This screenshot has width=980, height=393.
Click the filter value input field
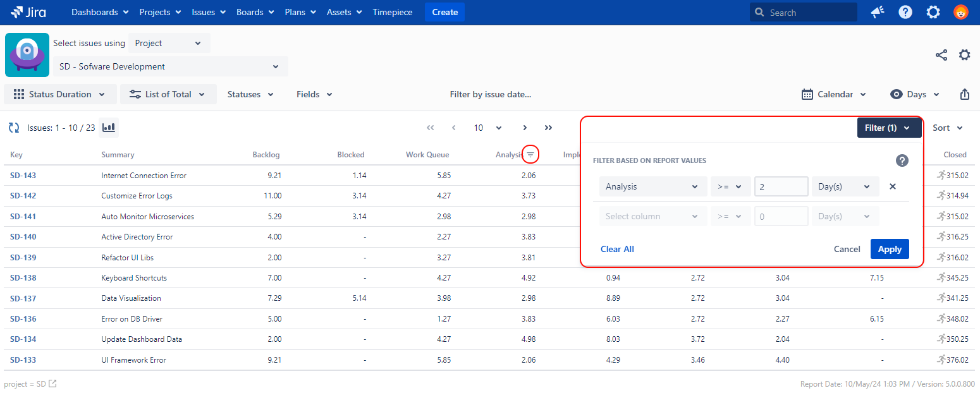(x=781, y=186)
